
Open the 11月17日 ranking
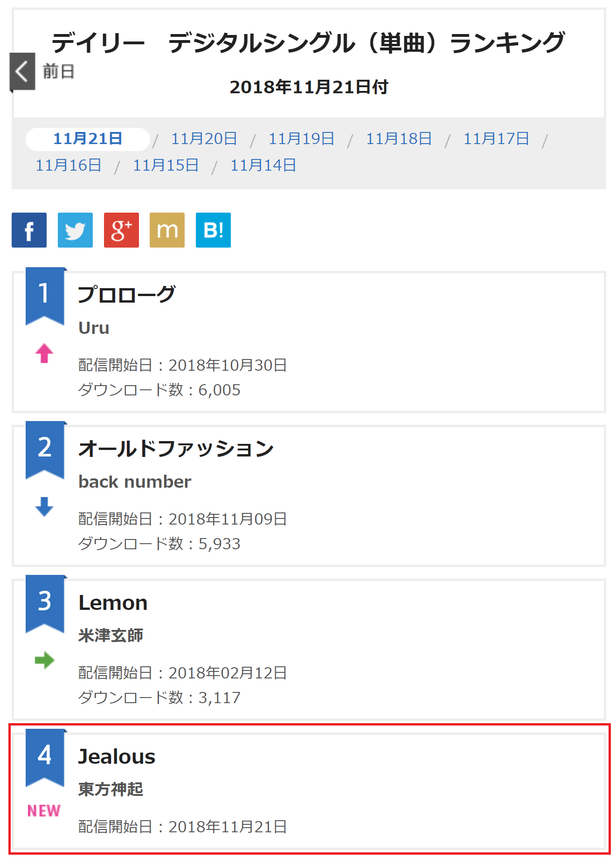pyautogui.click(x=496, y=139)
